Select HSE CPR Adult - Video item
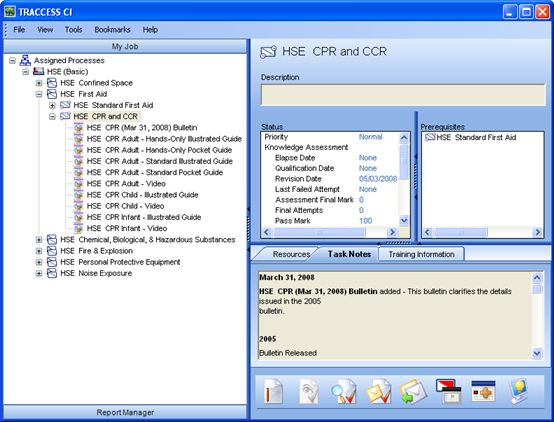 click(x=126, y=183)
